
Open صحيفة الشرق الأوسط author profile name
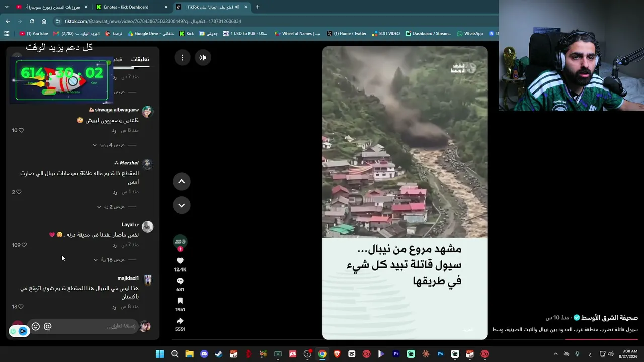coord(609,318)
